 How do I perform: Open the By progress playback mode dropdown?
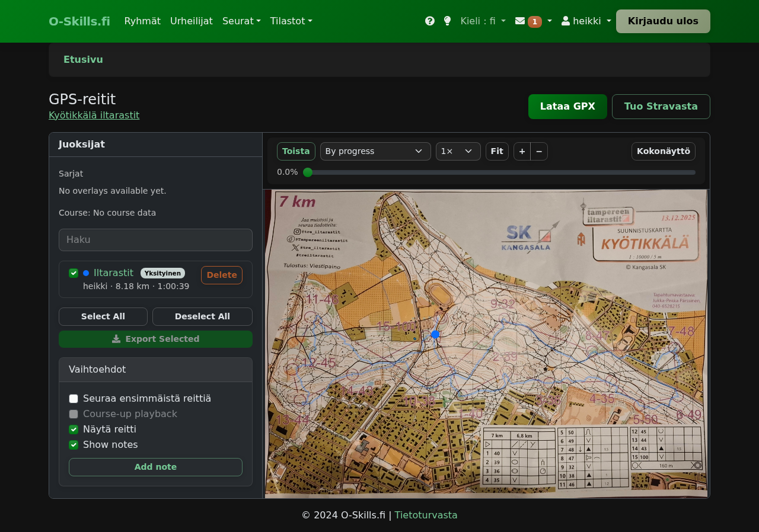pos(375,151)
